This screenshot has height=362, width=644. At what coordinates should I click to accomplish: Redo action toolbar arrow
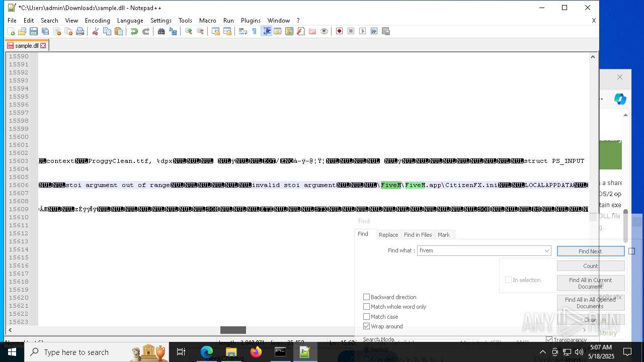[146, 31]
